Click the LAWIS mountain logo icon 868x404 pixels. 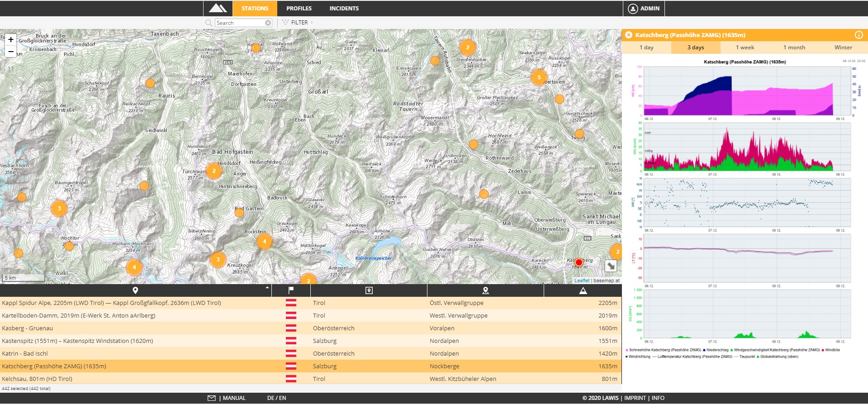(x=218, y=8)
